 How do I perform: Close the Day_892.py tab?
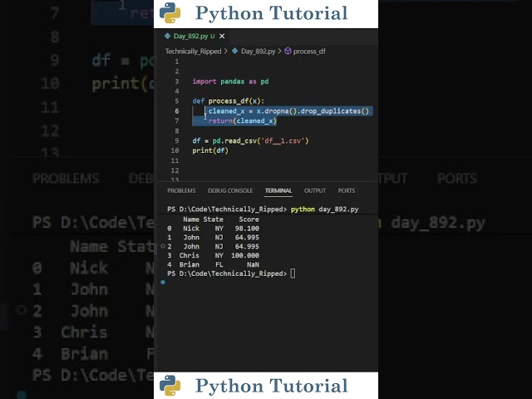point(222,36)
